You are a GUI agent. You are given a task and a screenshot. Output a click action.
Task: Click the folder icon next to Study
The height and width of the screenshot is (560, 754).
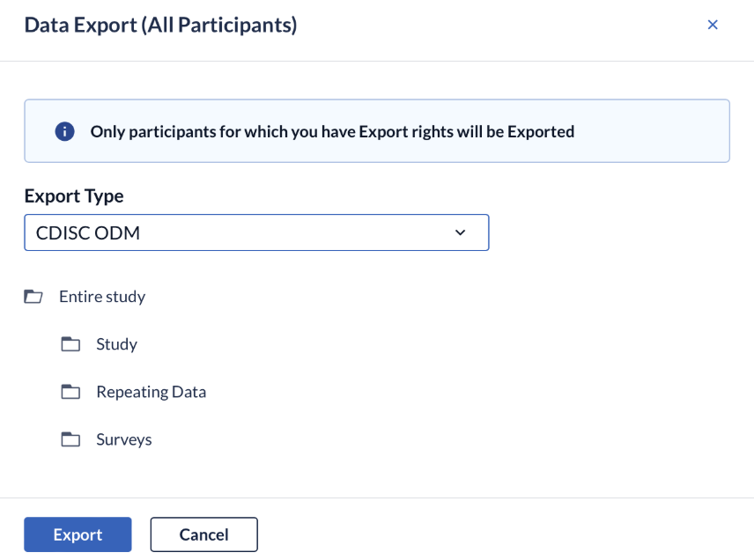[x=70, y=344]
